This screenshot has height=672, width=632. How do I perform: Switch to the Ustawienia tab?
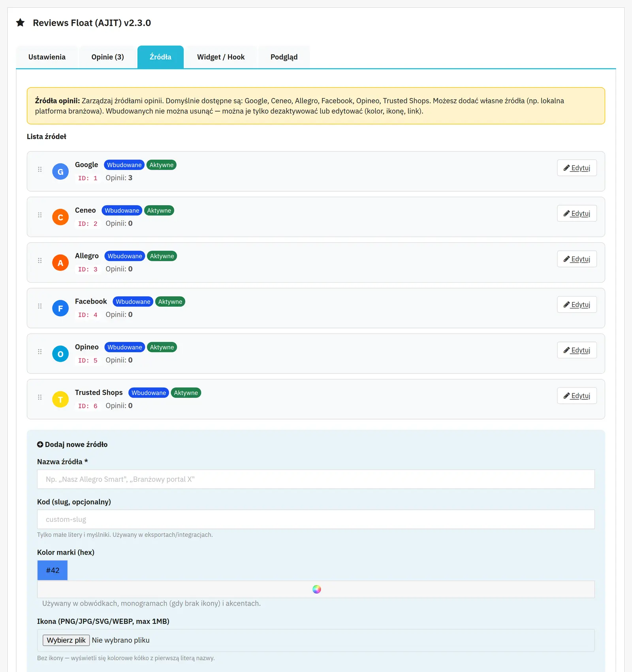(47, 57)
